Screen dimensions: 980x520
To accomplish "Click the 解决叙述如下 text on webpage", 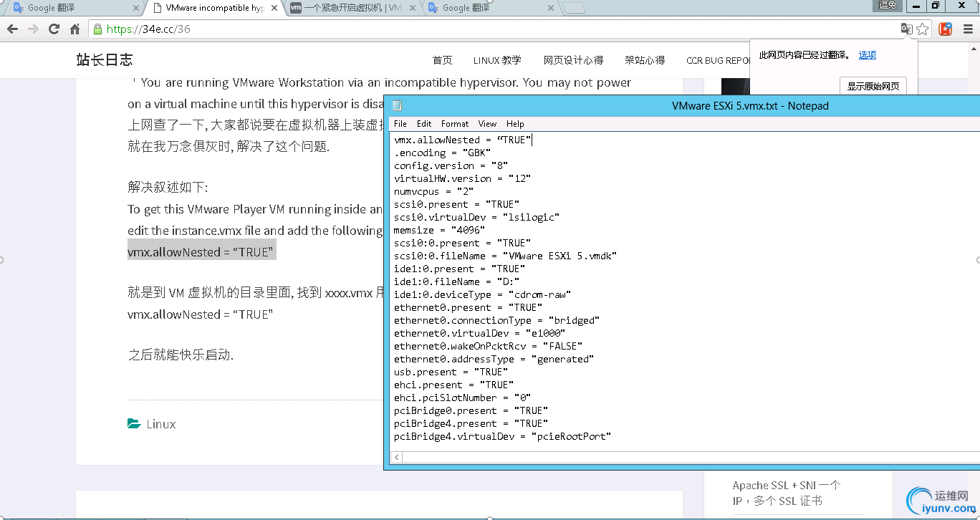I will pyautogui.click(x=168, y=188).
